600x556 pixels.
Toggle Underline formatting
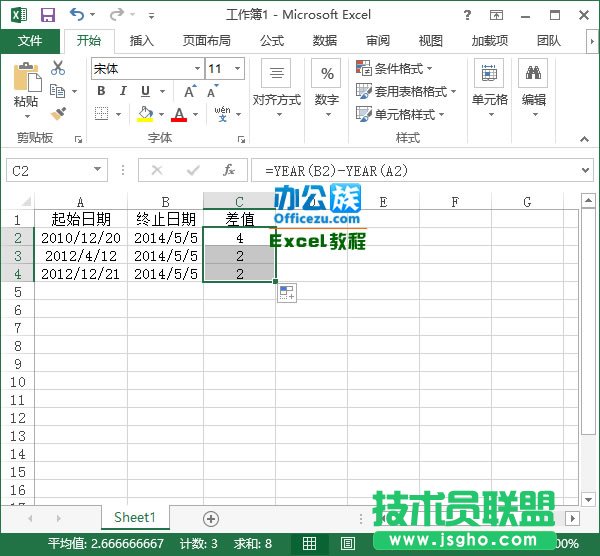point(145,91)
